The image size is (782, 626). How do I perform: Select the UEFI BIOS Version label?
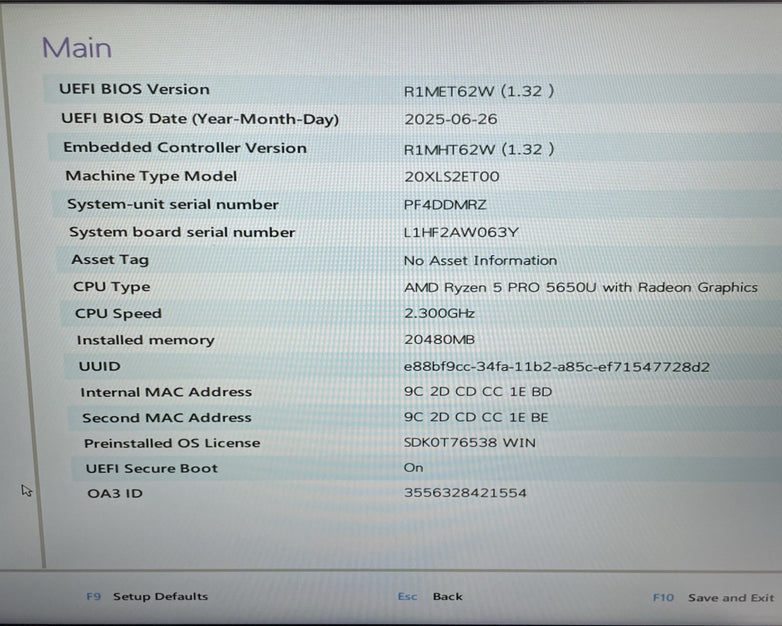[134, 89]
